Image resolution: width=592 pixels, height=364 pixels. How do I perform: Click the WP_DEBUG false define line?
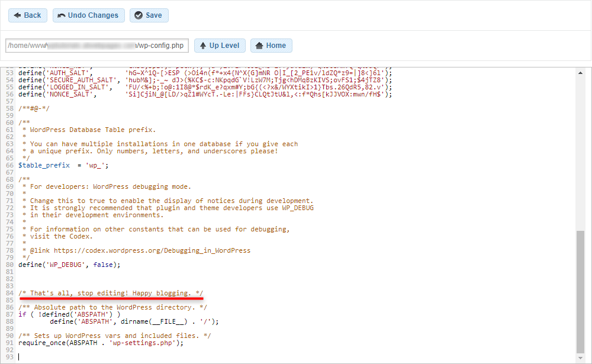[x=69, y=265]
